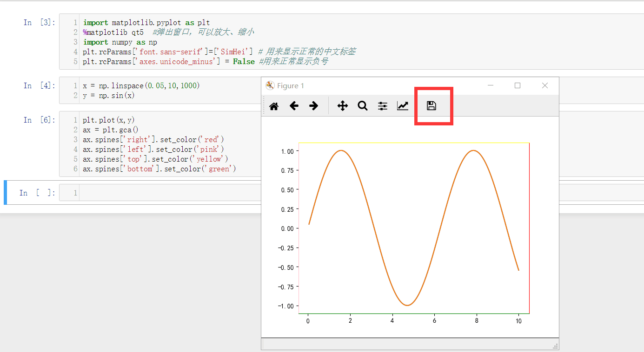Click the 'x = np.linspace(0.05,10,1000)' line
This screenshot has height=352, width=644.
pyautogui.click(x=141, y=86)
